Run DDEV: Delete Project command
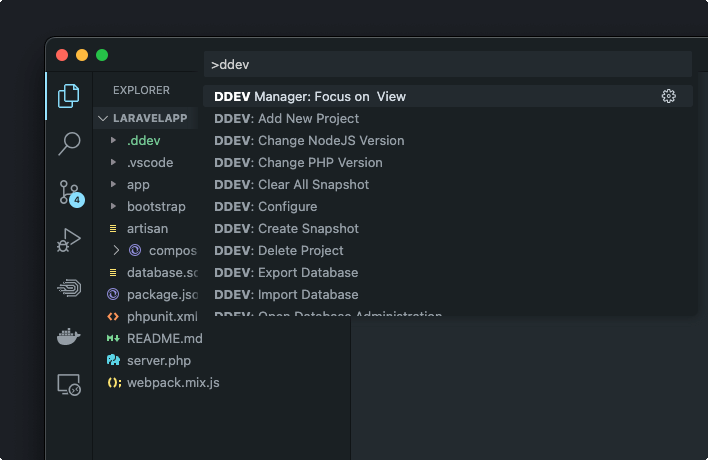The height and width of the screenshot is (460, 708). click(447, 251)
